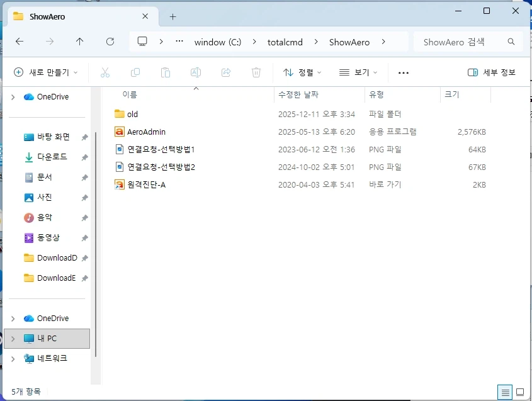
Task: Click the Share icon in the toolbar
Action: 226,72
